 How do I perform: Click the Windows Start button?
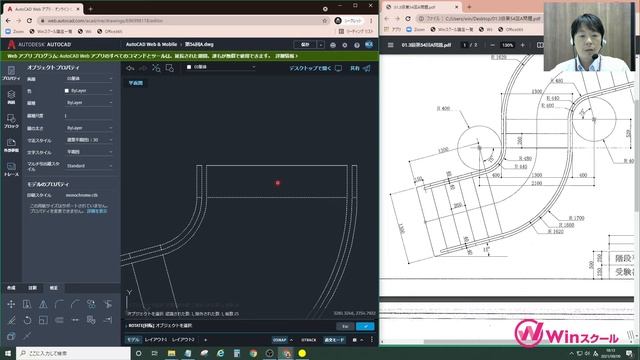8,353
